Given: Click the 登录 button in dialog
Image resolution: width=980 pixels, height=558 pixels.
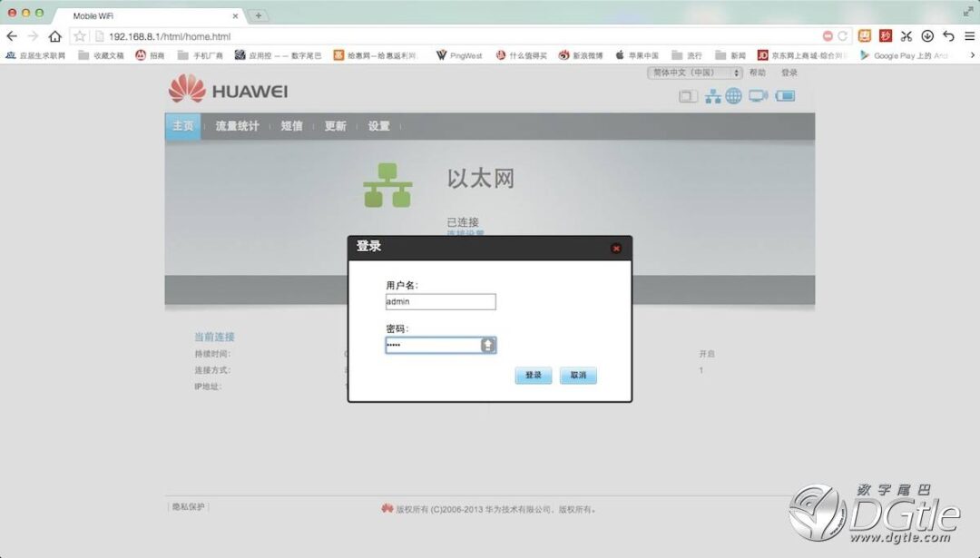Looking at the screenshot, I should click(x=534, y=375).
